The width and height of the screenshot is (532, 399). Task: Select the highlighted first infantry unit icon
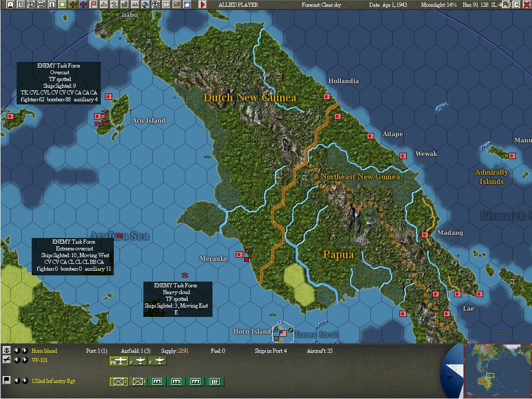tap(119, 382)
